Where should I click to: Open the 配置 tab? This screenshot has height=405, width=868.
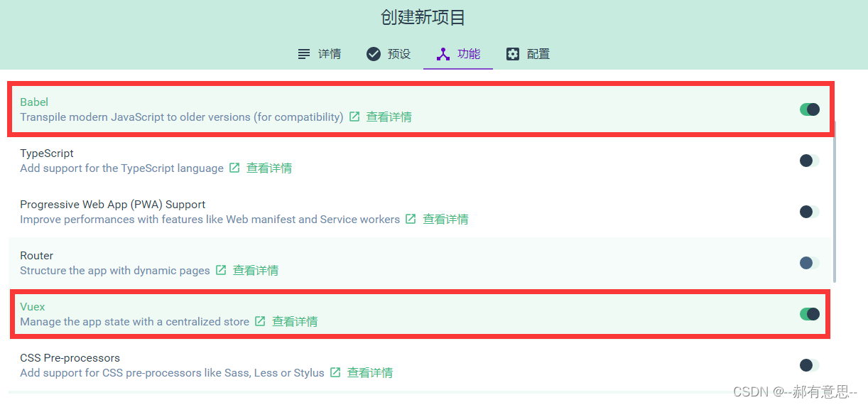[528, 54]
